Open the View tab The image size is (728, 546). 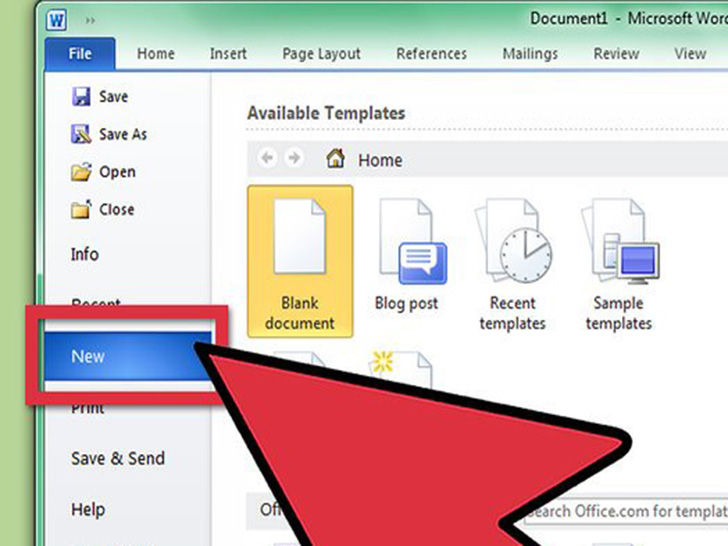[690, 54]
